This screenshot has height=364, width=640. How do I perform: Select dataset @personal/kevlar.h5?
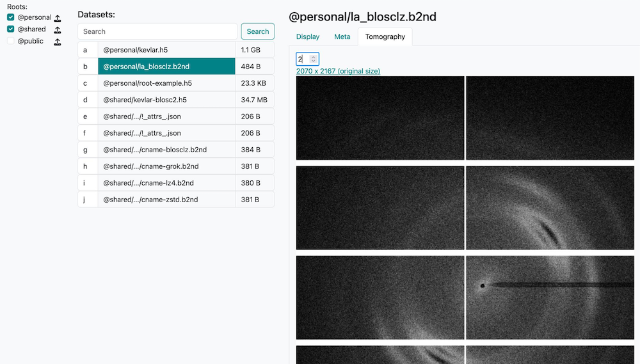(x=166, y=50)
